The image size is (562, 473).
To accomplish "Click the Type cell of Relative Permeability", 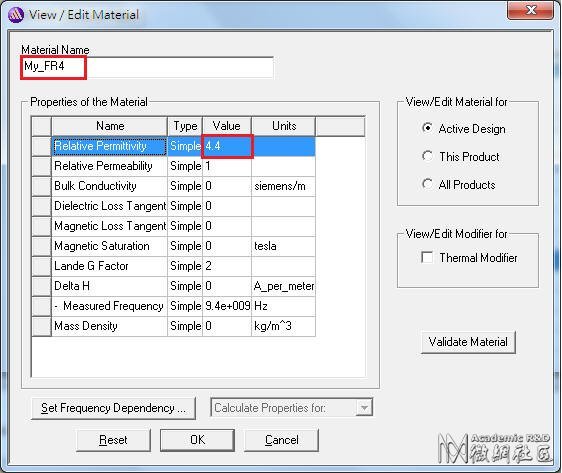I will pyautogui.click(x=185, y=166).
